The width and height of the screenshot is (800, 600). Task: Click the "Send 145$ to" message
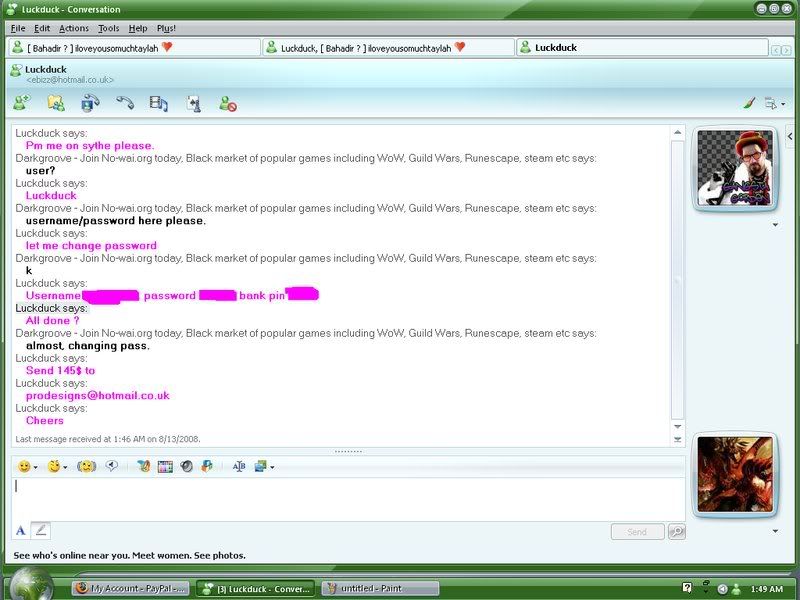60,370
